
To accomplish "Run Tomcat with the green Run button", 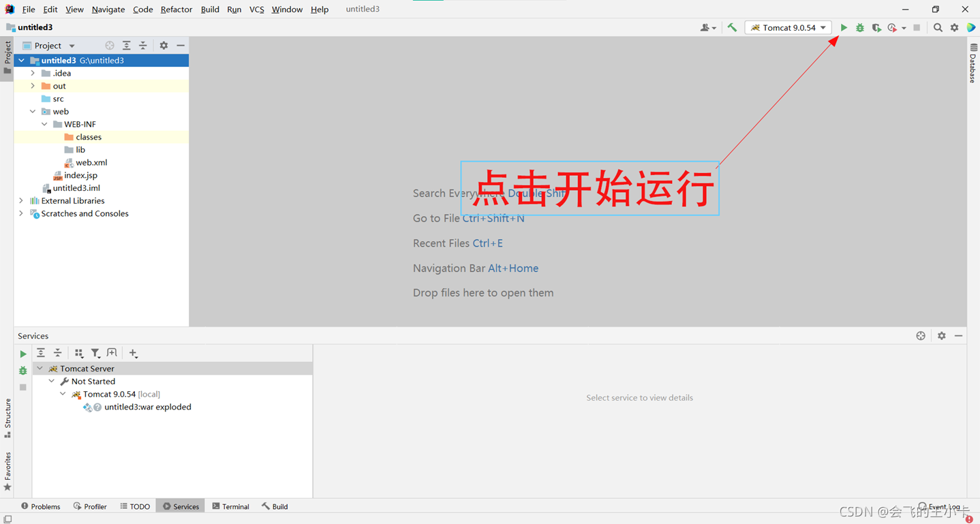I will coord(844,28).
